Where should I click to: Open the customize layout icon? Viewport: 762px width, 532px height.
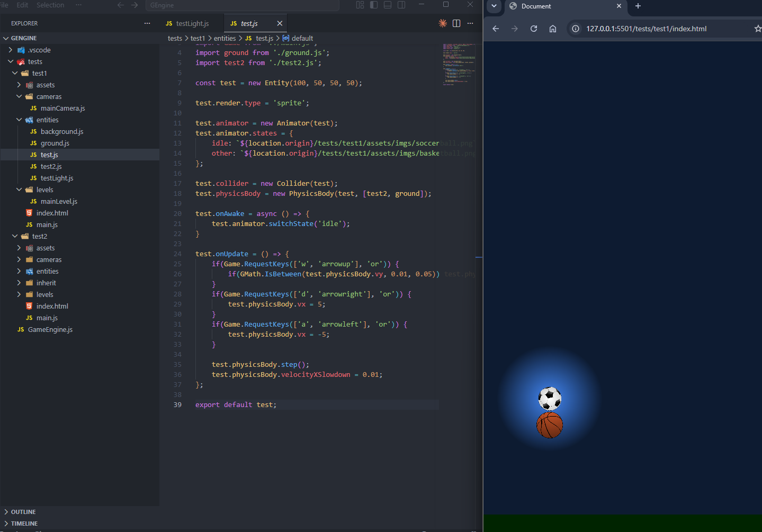(x=360, y=5)
